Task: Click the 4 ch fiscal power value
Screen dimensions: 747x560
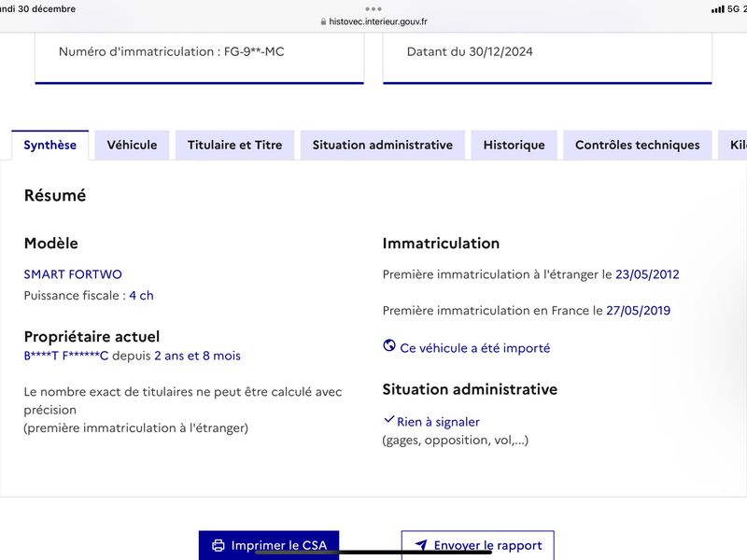Action: click(x=142, y=295)
